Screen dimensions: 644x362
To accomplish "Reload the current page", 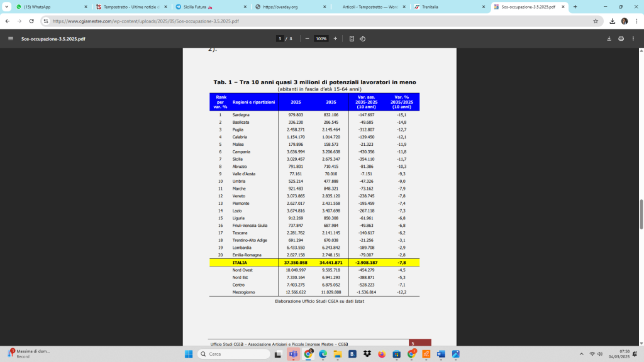I will 32,21.
